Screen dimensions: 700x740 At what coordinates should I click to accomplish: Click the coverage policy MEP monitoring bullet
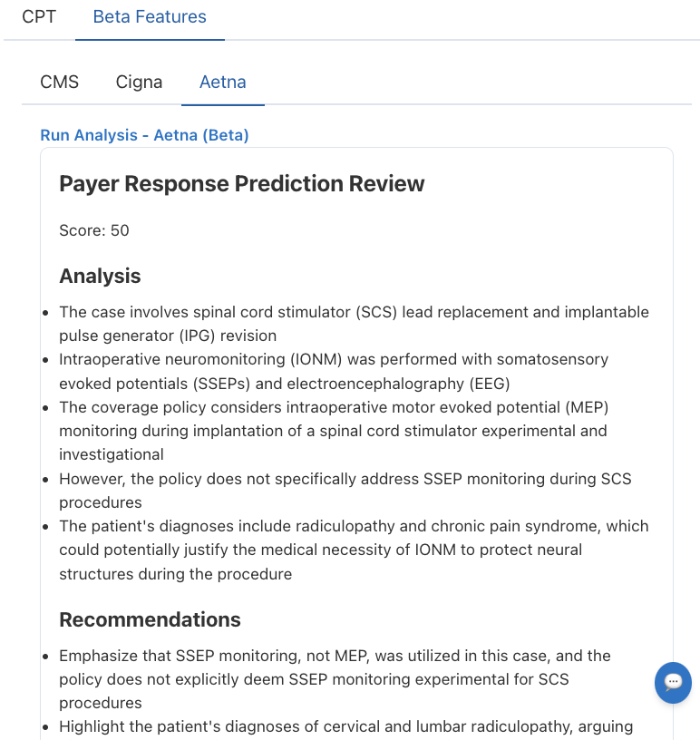(334, 431)
